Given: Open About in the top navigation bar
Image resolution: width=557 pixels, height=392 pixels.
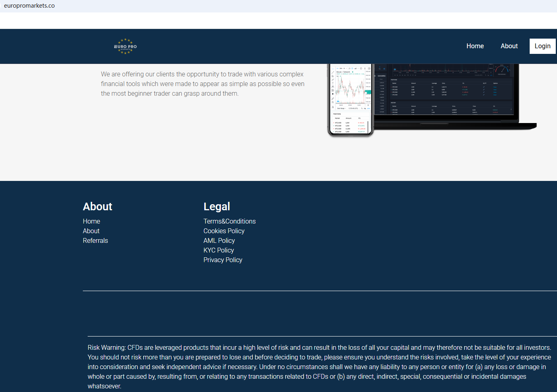Looking at the screenshot, I should pyautogui.click(x=509, y=46).
